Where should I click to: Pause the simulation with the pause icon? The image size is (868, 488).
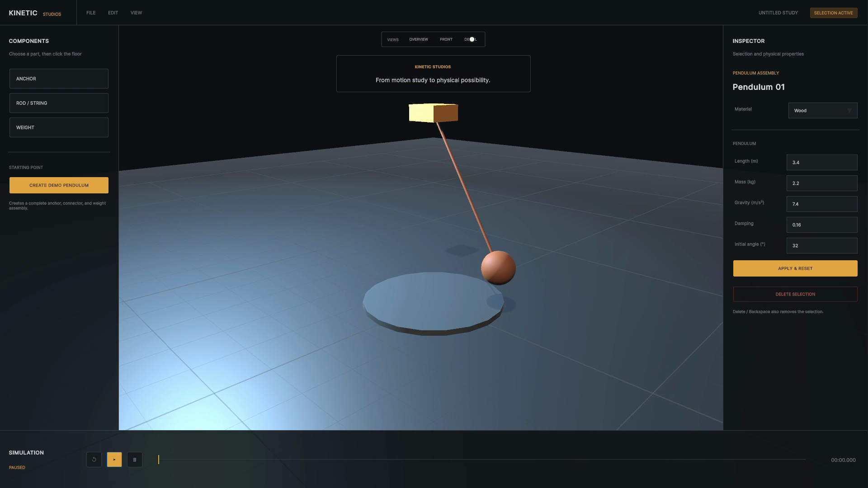pyautogui.click(x=135, y=460)
